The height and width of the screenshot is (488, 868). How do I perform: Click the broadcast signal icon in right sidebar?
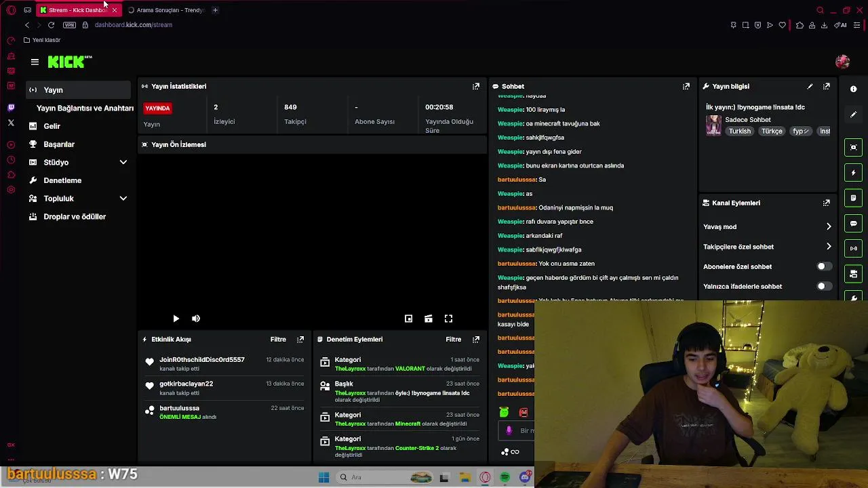coord(853,248)
